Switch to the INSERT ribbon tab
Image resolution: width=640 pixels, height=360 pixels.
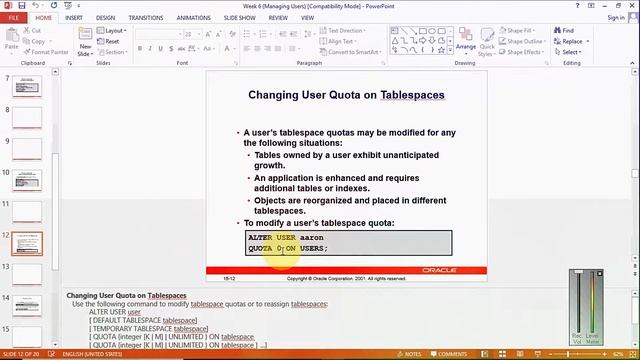pyautogui.click(x=74, y=18)
